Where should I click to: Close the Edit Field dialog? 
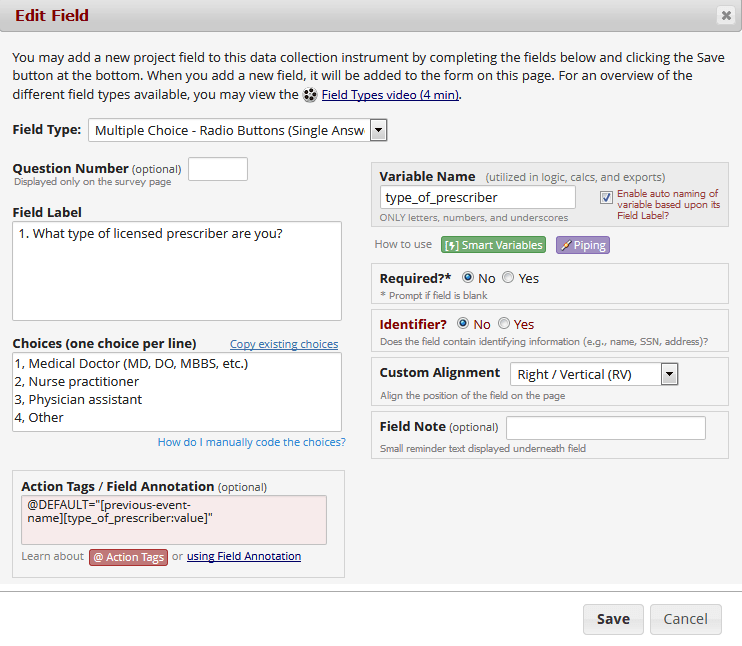726,16
